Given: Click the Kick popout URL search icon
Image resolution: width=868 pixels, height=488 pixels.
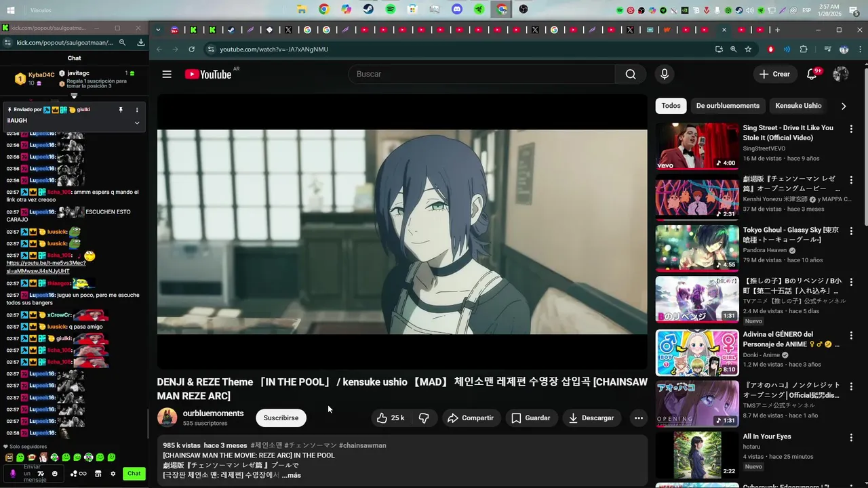Looking at the screenshot, I should coord(123,42).
